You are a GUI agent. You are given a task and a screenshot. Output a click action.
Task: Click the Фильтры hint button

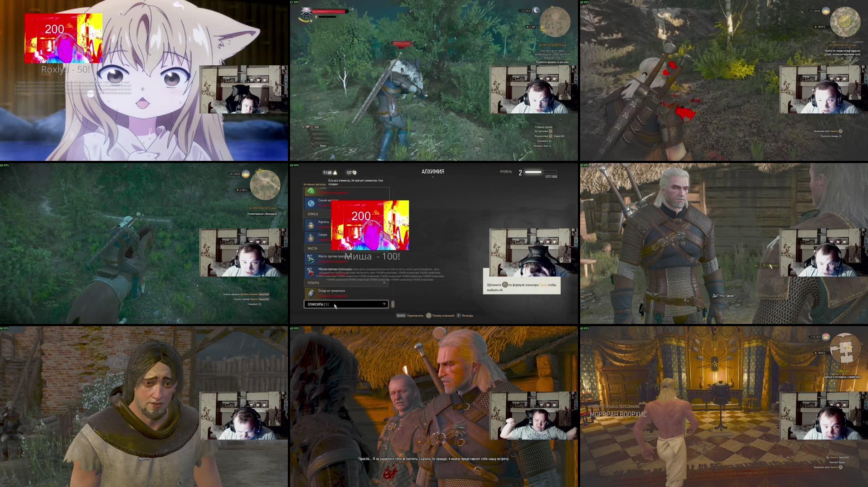[465, 316]
